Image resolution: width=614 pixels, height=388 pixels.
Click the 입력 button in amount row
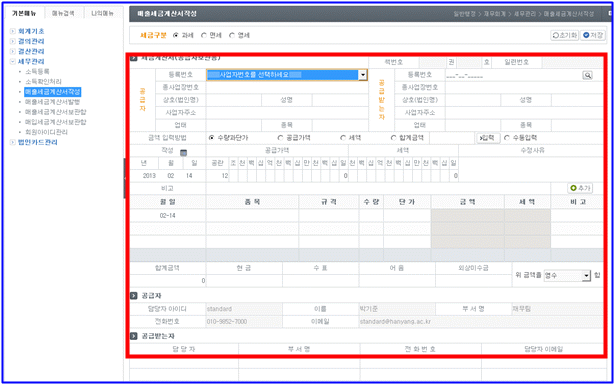coord(488,138)
